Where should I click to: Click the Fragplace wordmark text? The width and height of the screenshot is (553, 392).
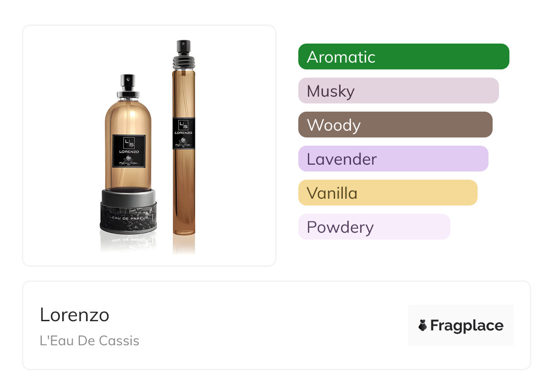click(467, 325)
